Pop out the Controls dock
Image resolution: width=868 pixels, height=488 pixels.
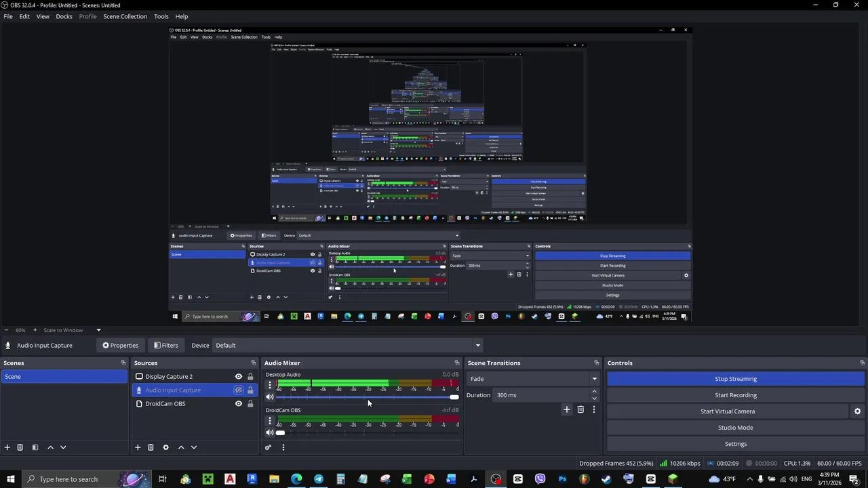862,363
